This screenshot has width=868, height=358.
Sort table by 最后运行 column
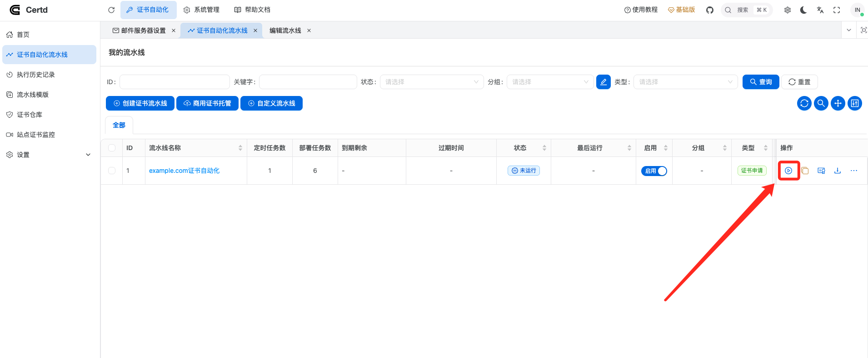[629, 148]
